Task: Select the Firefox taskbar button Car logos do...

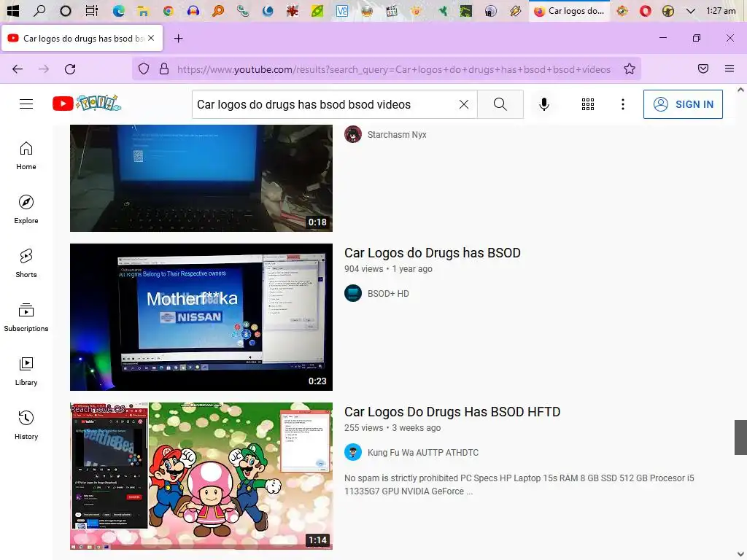Action: pyautogui.click(x=569, y=10)
